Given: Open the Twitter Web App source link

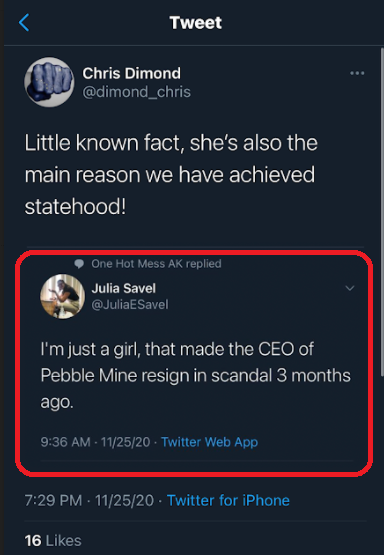Looking at the screenshot, I should [209, 442].
